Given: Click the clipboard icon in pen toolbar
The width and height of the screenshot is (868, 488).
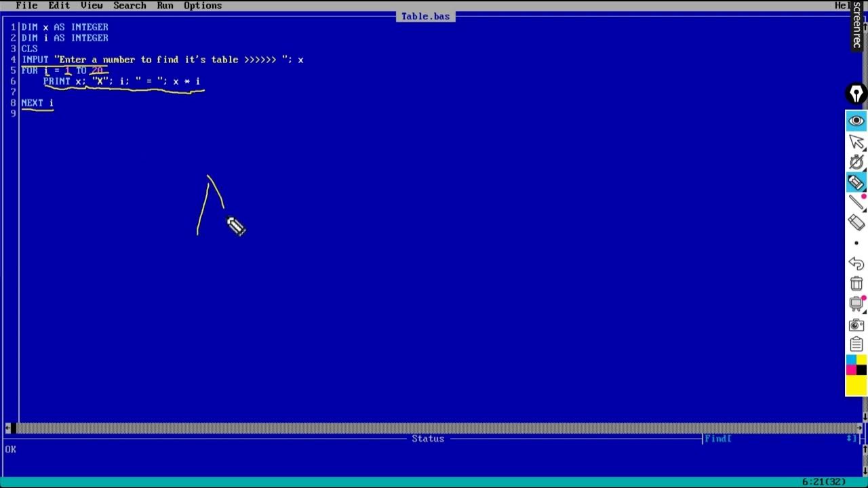Looking at the screenshot, I should (856, 345).
